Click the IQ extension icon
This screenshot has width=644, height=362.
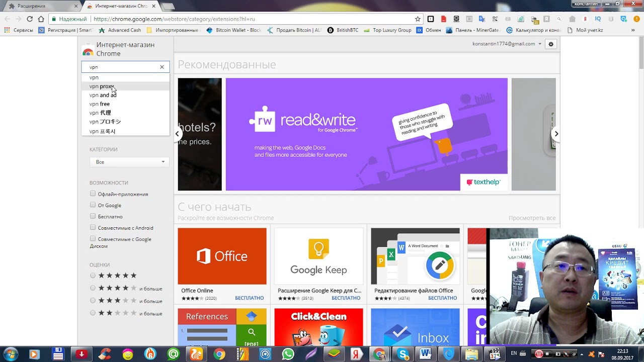[x=598, y=19]
